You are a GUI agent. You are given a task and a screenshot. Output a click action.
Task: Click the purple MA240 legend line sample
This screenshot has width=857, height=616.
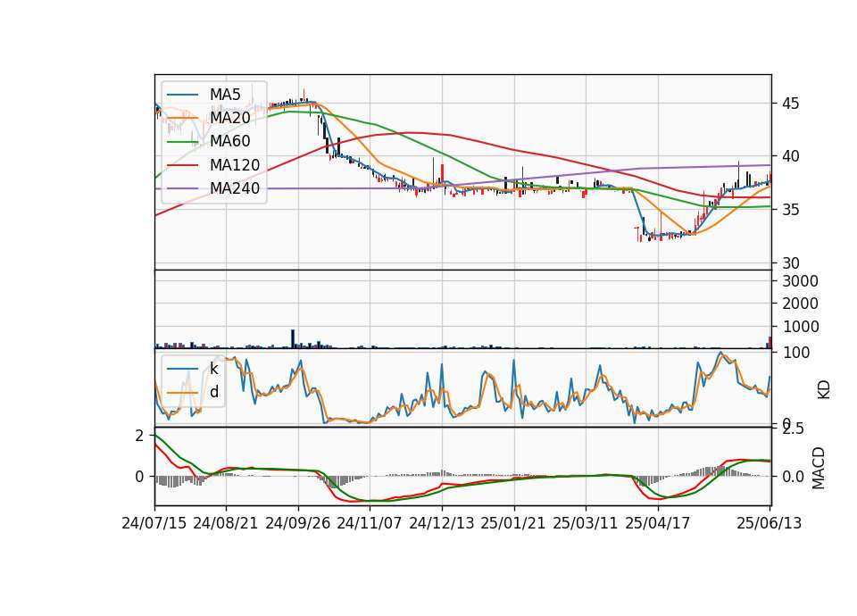click(182, 188)
